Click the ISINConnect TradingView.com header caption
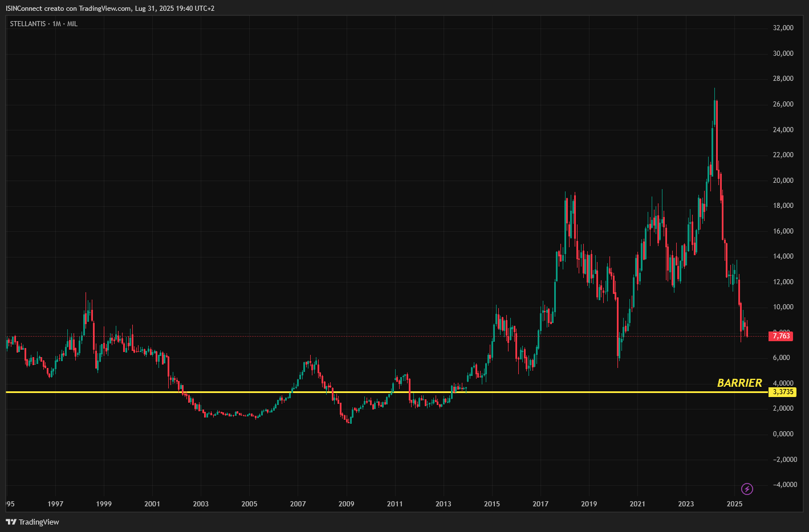 (x=110, y=9)
